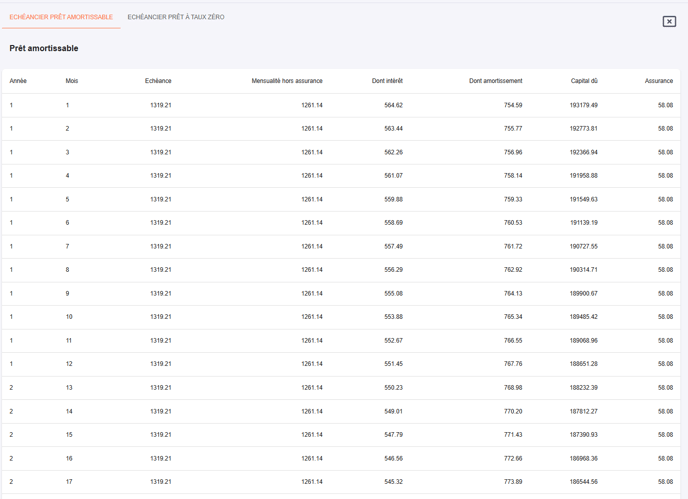
Task: Click the amortissement value 773.89
Action: click(512, 482)
